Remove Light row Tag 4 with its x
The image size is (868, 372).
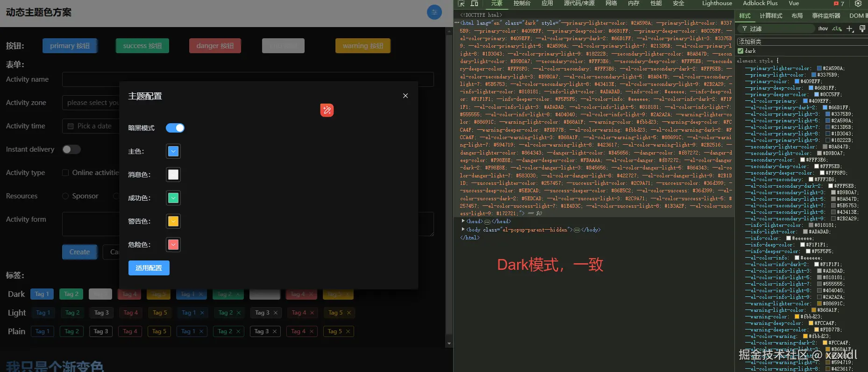[312, 313]
